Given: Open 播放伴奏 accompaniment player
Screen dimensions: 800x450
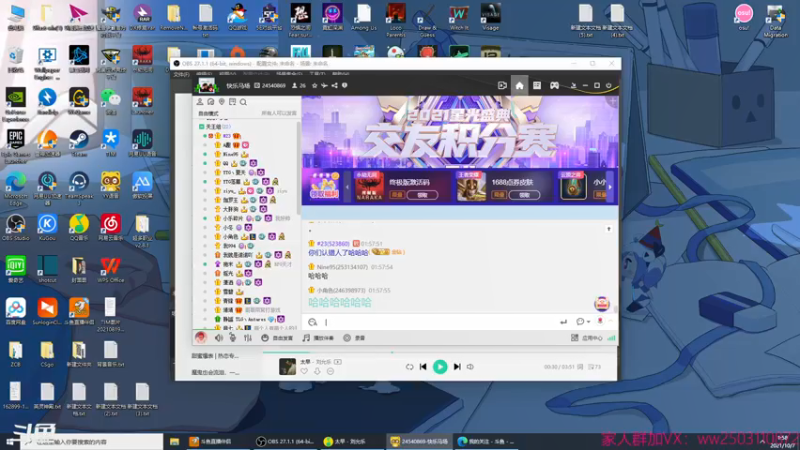Looking at the screenshot, I should [318, 338].
